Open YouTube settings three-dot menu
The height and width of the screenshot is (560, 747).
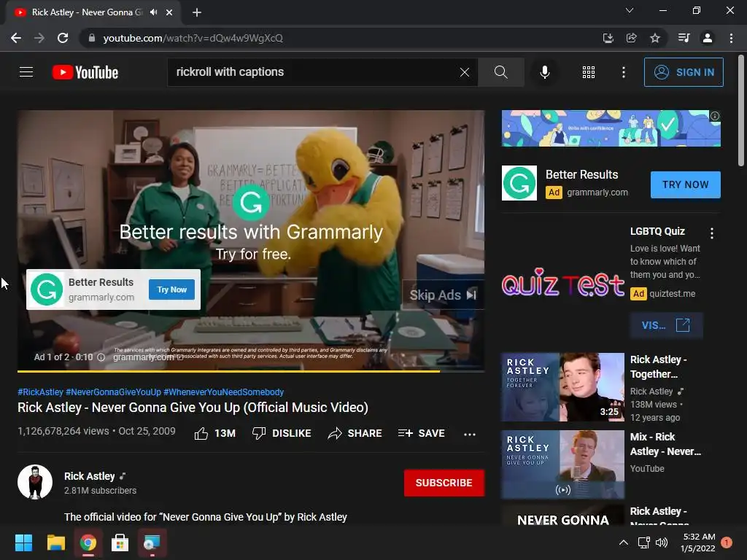click(x=623, y=72)
